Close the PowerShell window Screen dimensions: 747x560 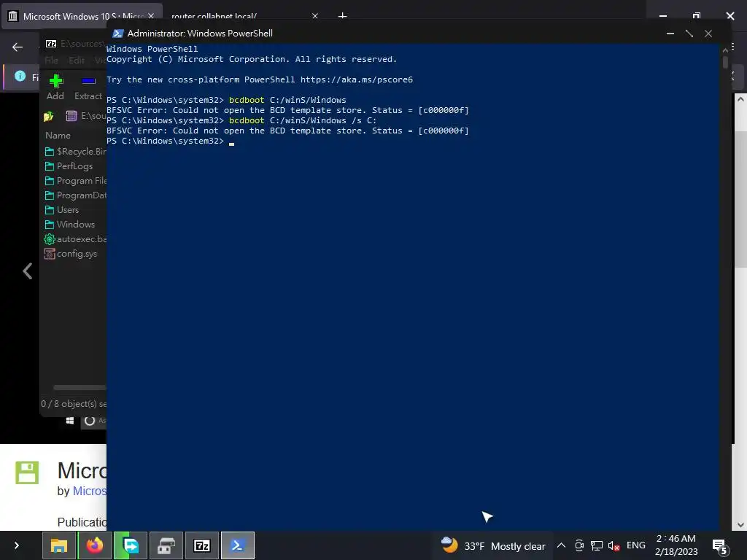(708, 34)
